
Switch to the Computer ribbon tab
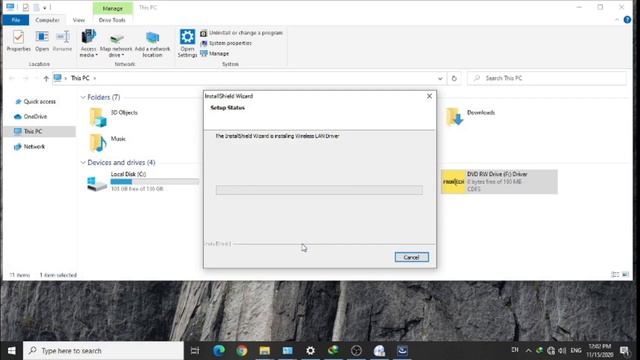[x=47, y=20]
